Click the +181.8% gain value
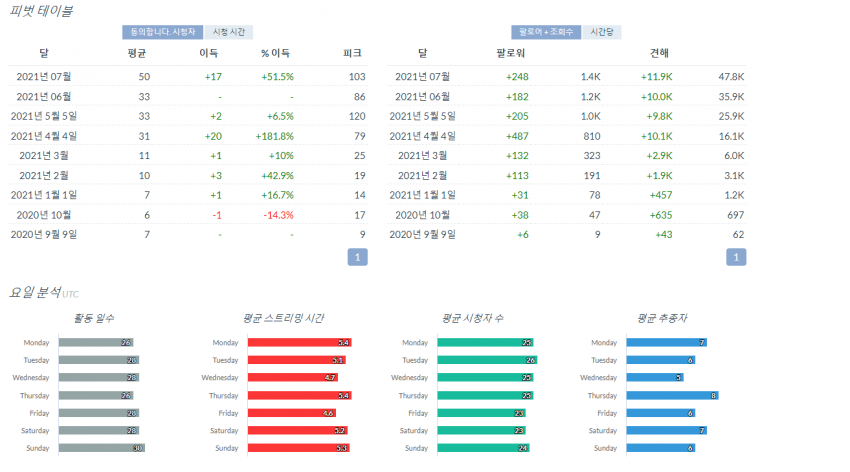Image resolution: width=850 pixels, height=472 pixels. (x=275, y=136)
